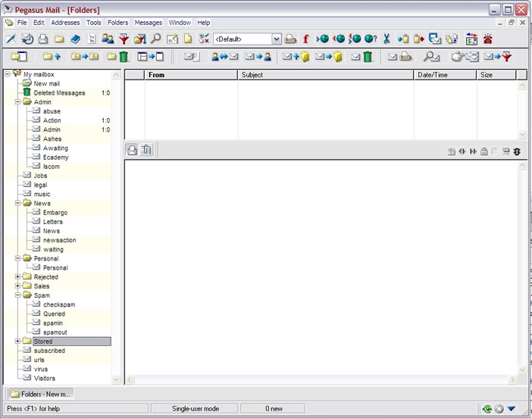Click the copy message to folder icon
532x418 pixels.
pyautogui.click(x=296, y=57)
